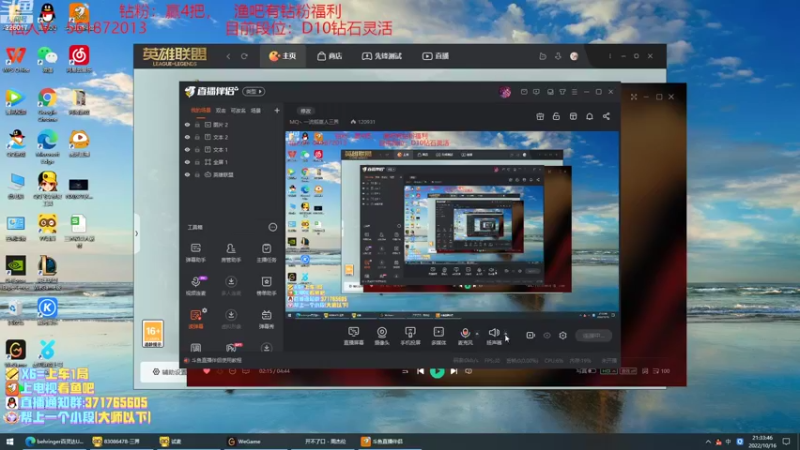Switch to 直播 tab in League client
This screenshot has width=800, height=450.
[435, 56]
